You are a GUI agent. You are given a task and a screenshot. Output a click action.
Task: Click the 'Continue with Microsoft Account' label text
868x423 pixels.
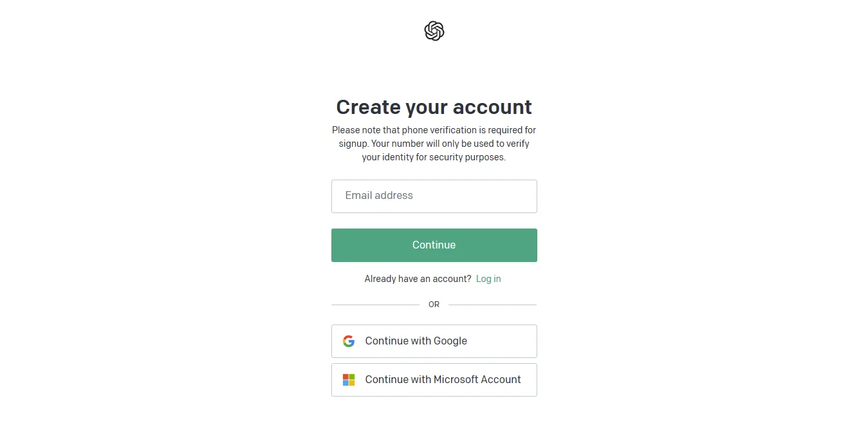click(x=443, y=380)
